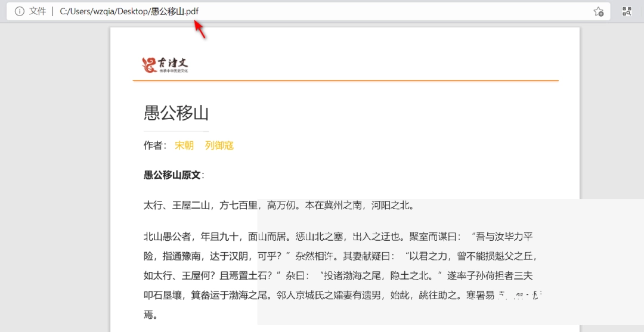The image size is (644, 332).
Task: Open the QR code tool icon
Action: click(x=627, y=11)
